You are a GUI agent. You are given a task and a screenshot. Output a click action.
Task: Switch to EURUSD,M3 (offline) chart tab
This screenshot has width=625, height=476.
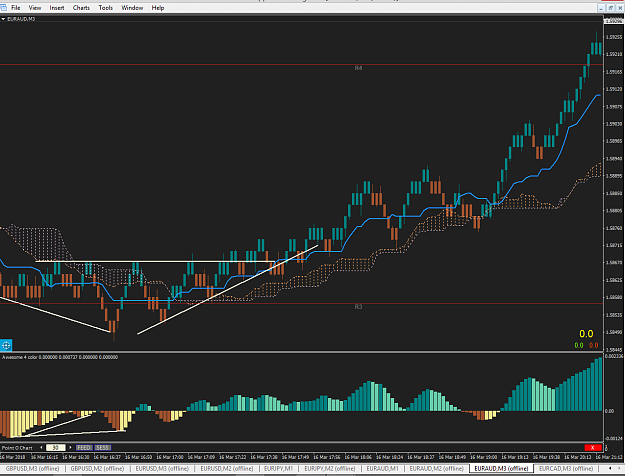[x=162, y=468]
